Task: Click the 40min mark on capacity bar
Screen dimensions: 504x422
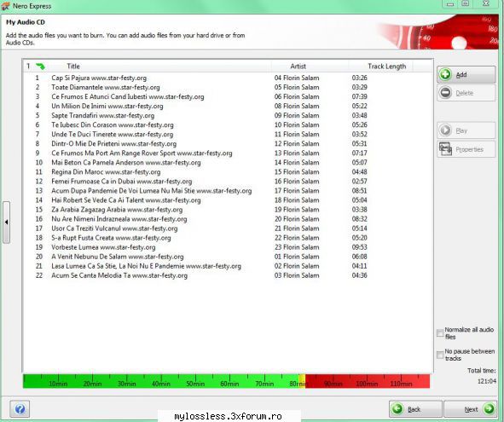Action: 161,384
